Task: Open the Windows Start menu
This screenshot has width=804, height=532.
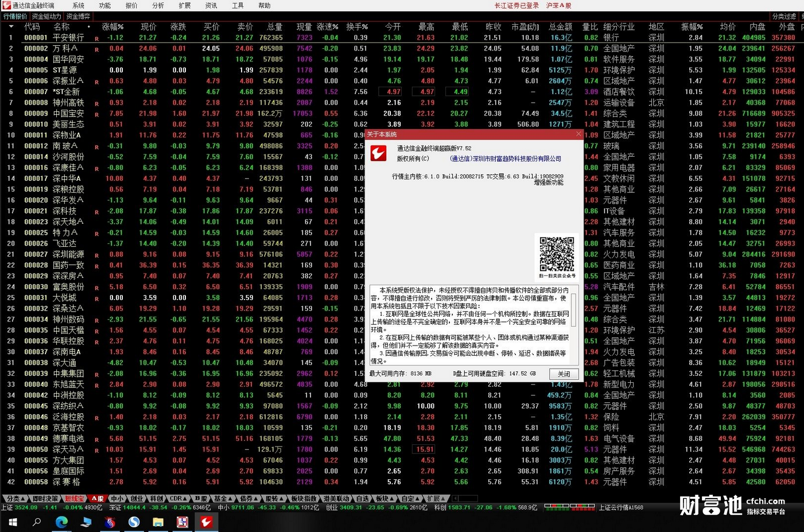Action: coord(13,522)
